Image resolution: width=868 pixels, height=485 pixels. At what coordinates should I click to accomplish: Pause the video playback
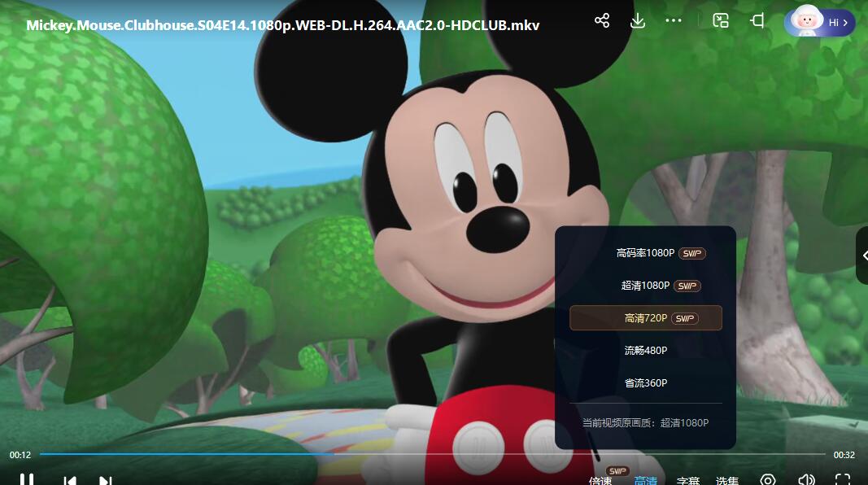pyautogui.click(x=27, y=479)
